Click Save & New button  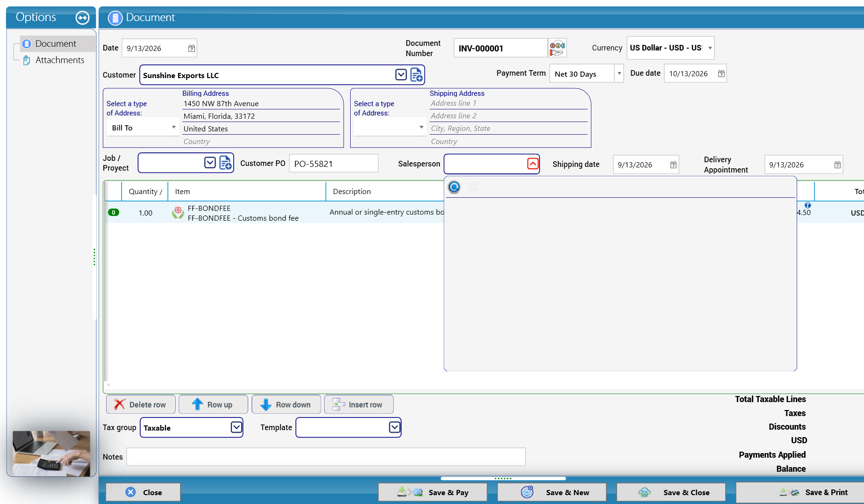tap(552, 492)
